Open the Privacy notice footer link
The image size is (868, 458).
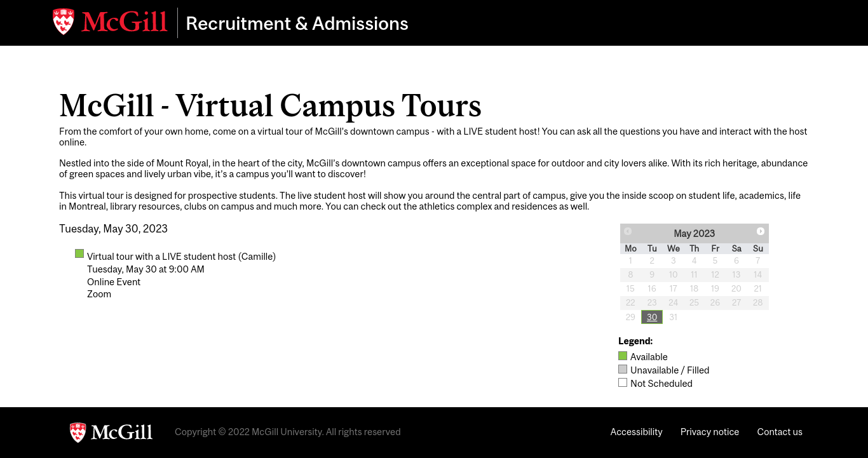click(x=710, y=432)
